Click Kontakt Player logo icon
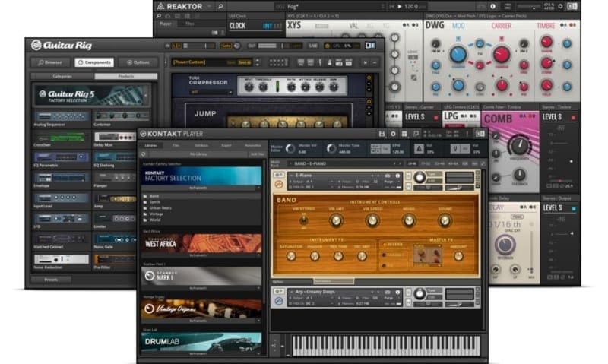The height and width of the screenshot is (364, 608). click(x=143, y=134)
